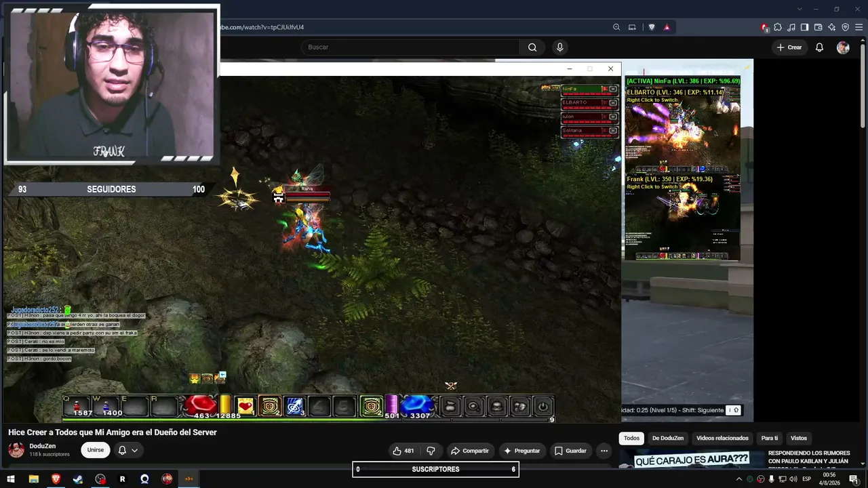Image resolution: width=868 pixels, height=488 pixels.
Task: Select the green-framed shield skill near mana orb
Action: pyautogui.click(x=372, y=406)
